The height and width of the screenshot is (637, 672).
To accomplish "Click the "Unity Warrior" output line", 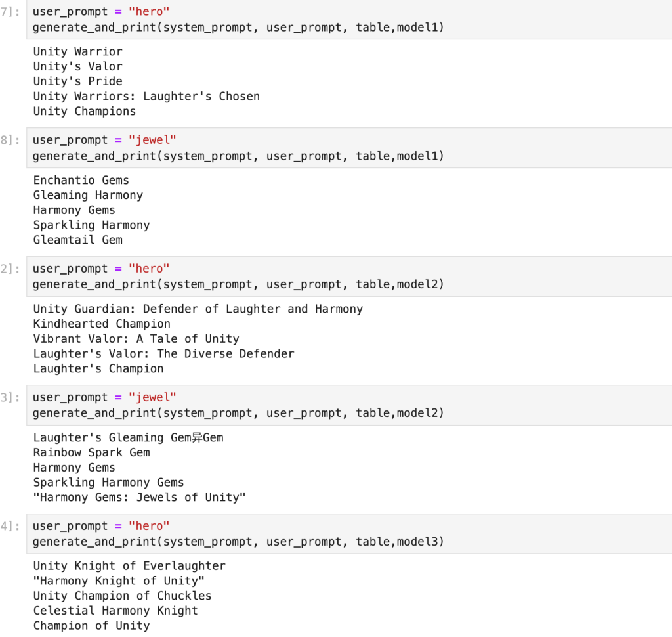I will pyautogui.click(x=77, y=51).
